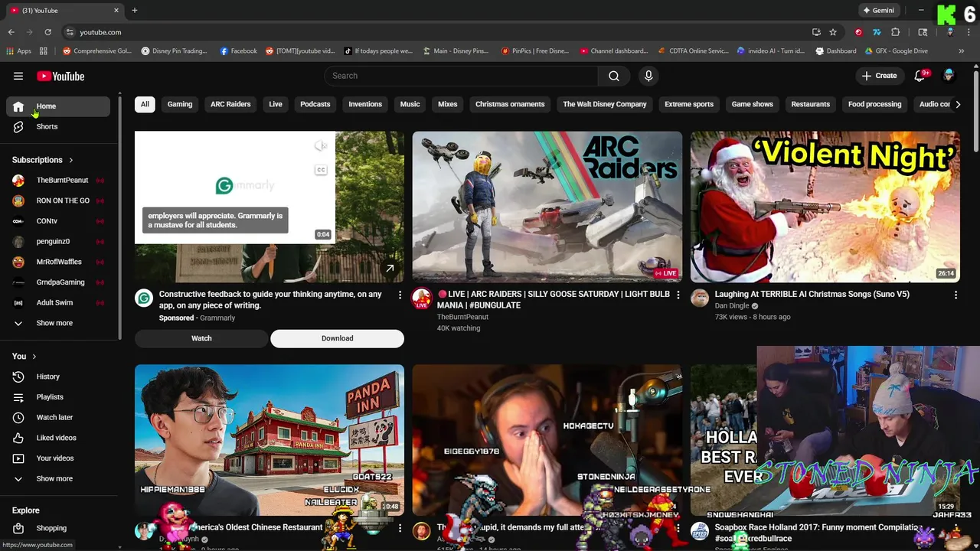Open Laughing At TERRIBLE AI Christmas Songs title

(x=812, y=294)
